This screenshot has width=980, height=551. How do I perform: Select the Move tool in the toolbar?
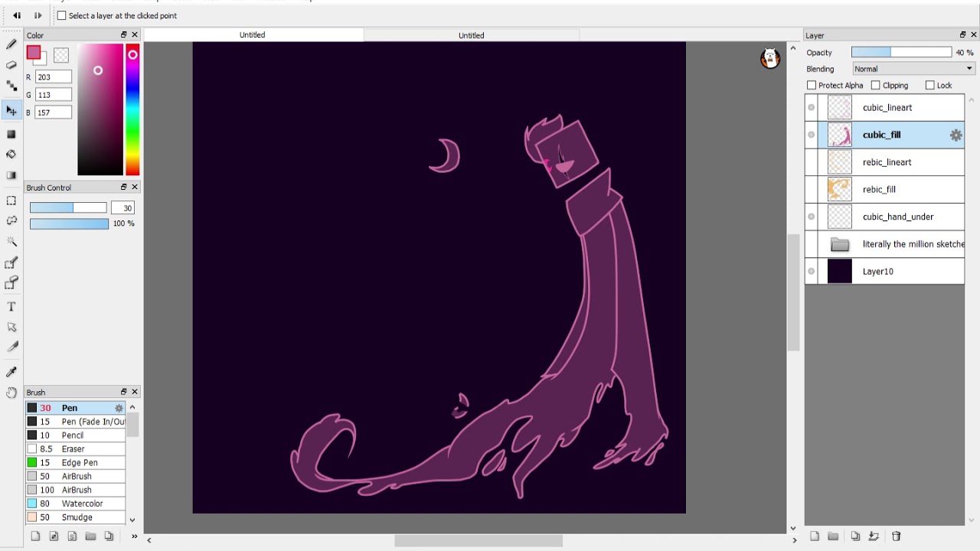tap(11, 110)
